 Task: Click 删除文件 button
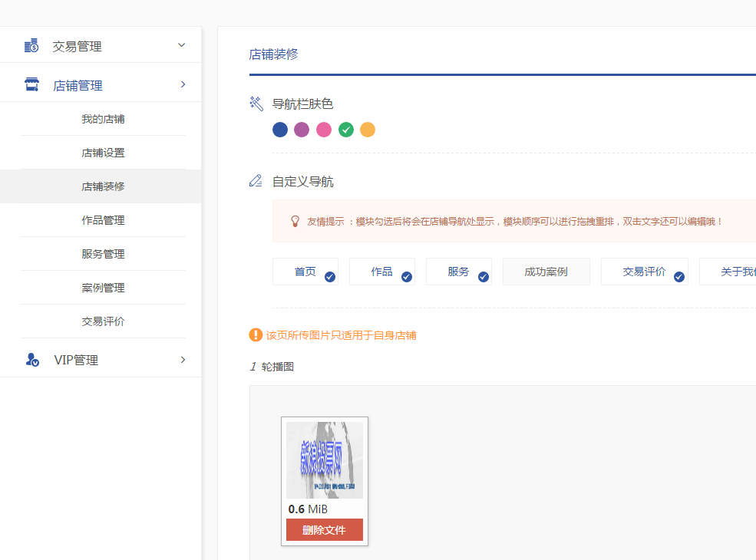tap(325, 529)
